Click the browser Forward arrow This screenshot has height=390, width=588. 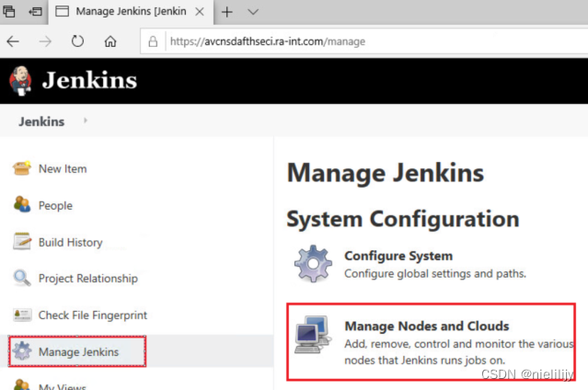tap(45, 41)
